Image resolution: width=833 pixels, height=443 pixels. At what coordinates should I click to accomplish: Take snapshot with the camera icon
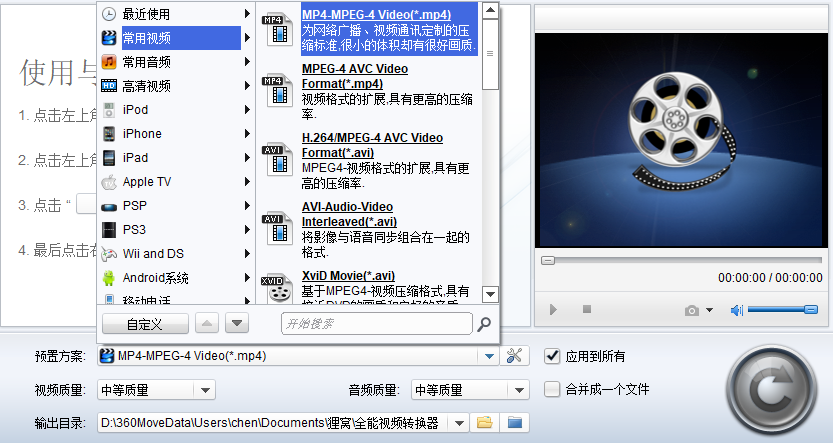pos(692,310)
